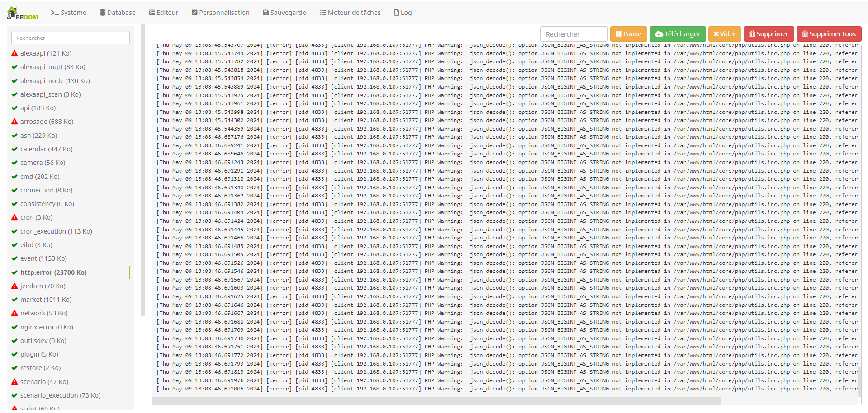Open the eibd log
The height and width of the screenshot is (413, 868).
point(36,245)
